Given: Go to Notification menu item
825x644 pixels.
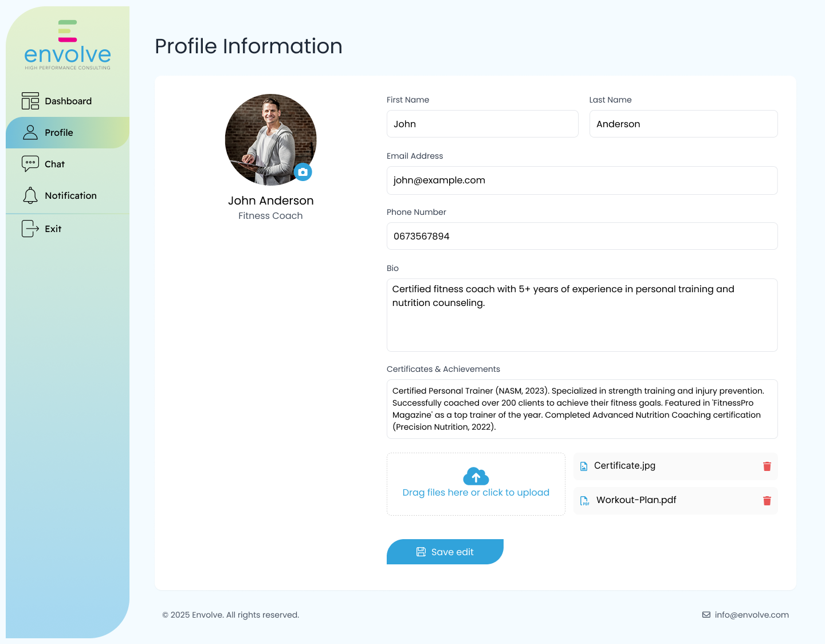Looking at the screenshot, I should pos(68,195).
